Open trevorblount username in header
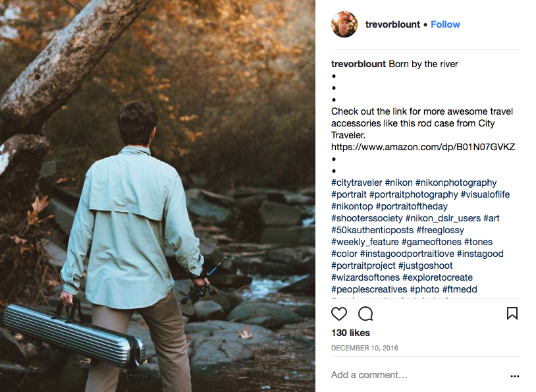The width and height of the screenshot is (536, 392). click(392, 24)
